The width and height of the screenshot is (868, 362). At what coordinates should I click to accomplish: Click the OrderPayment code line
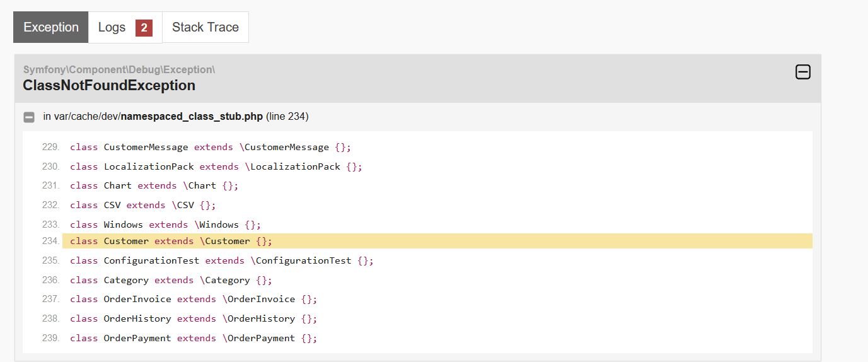point(194,338)
